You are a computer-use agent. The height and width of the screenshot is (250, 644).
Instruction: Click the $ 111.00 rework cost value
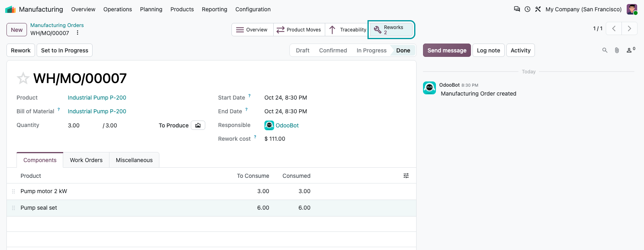275,139
